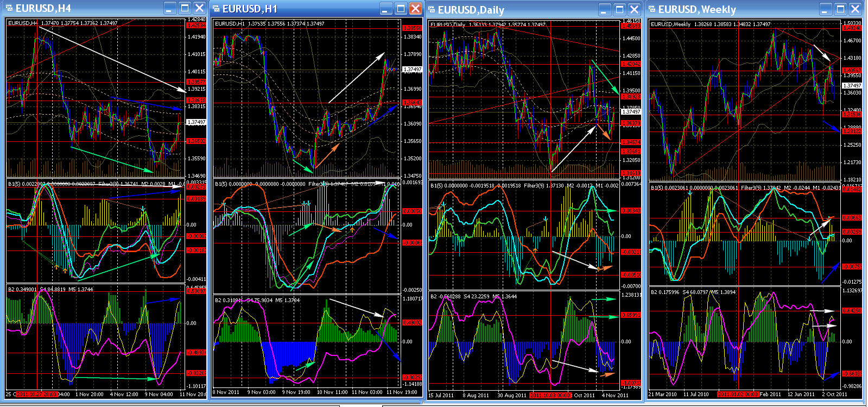Click the Daily chart OHLC header label
Image resolution: width=868 pixels, height=407 pixels.
pos(487,24)
